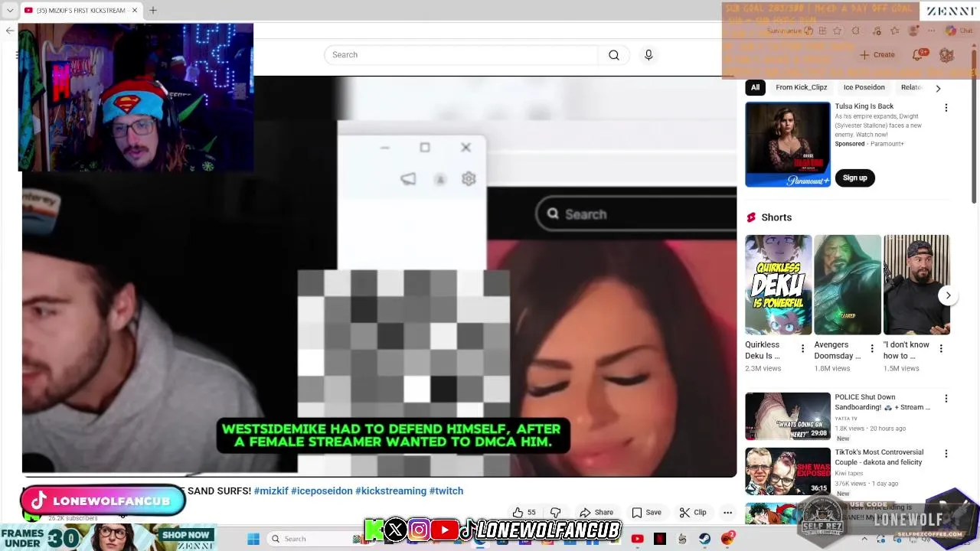This screenshot has height=551, width=980.
Task: Select the Related filter chip
Action: 911,87
